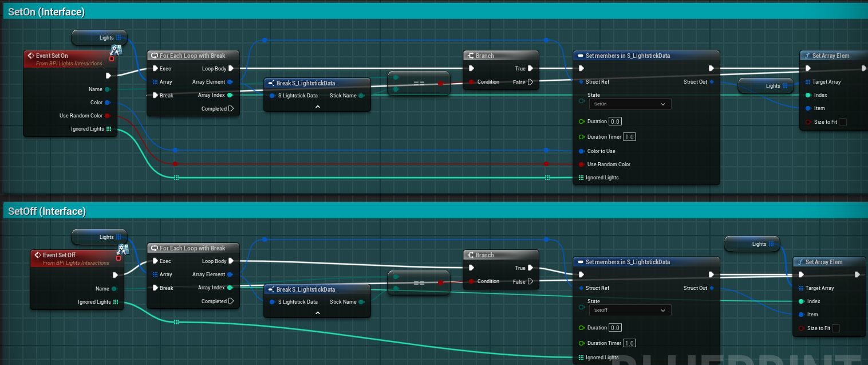868x365 pixels.
Task: Click the function icon on SetOn Set Array Elem
Action: [807, 56]
